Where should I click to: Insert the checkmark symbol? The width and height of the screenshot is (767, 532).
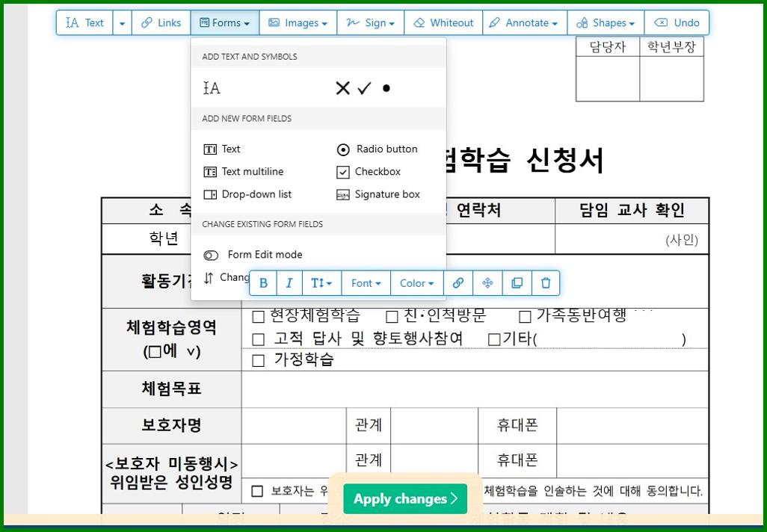click(364, 87)
